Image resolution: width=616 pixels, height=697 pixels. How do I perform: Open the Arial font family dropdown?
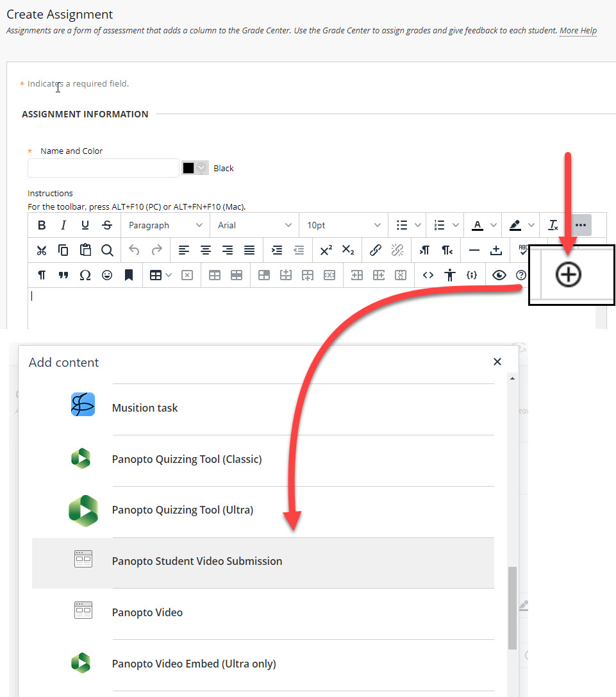[x=254, y=225]
